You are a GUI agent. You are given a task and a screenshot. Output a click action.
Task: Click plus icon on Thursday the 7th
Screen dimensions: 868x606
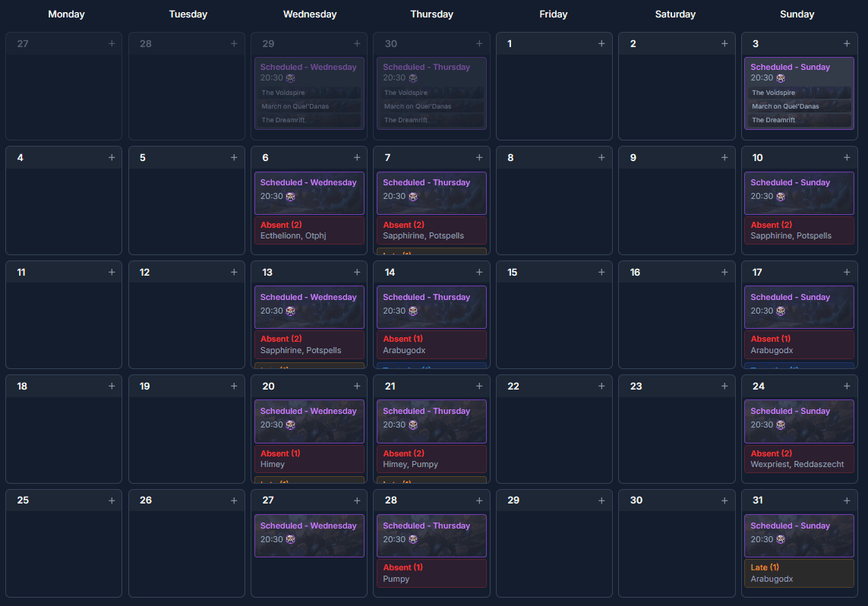[479, 158]
